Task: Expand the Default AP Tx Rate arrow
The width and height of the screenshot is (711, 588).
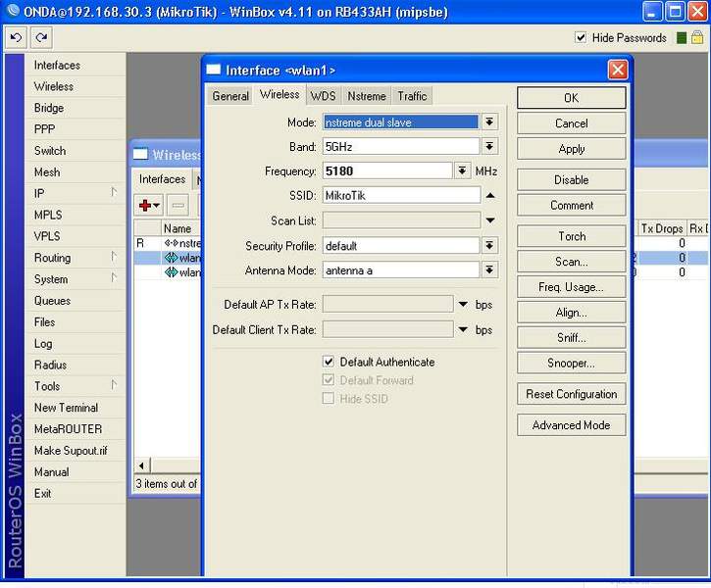Action: (x=463, y=305)
